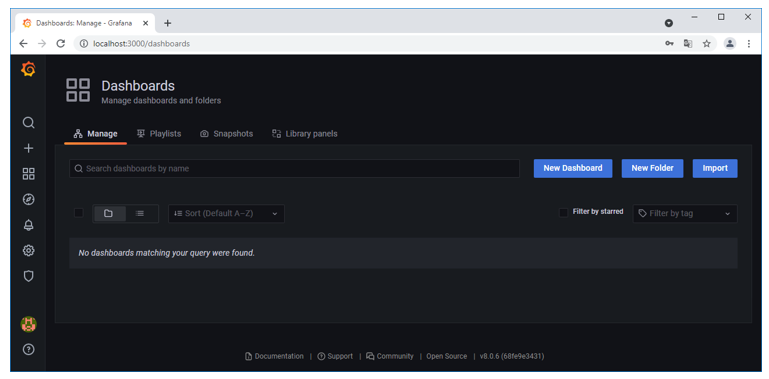Screen dimensions: 769x379
Task: Open the Documentation footer link
Action: click(x=275, y=356)
